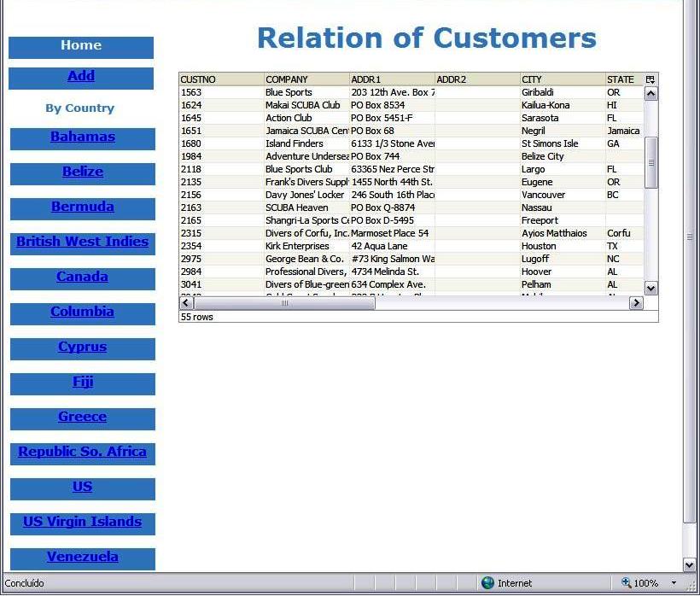Go to the Home menu item

81,46
